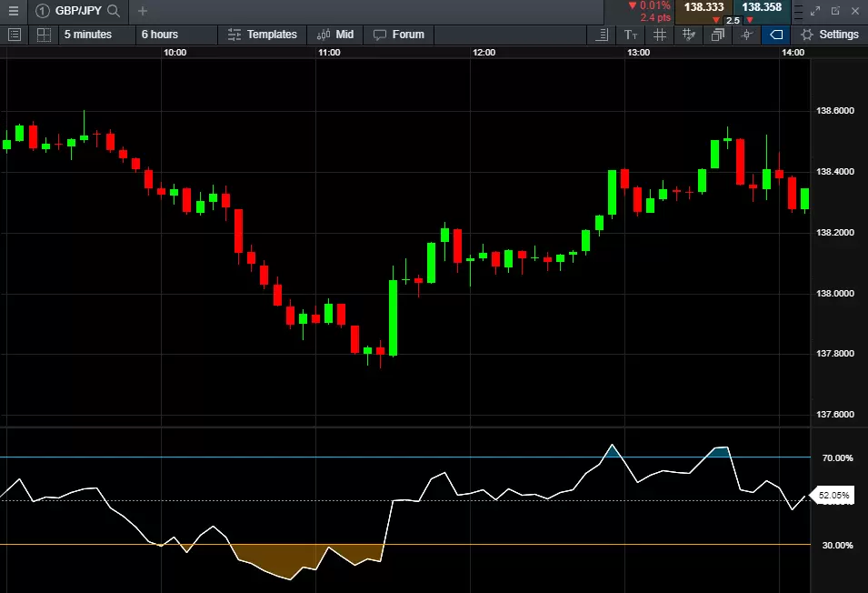This screenshot has width=868, height=593.
Task: Toggle the chart scale alignment icon
Action: click(602, 35)
